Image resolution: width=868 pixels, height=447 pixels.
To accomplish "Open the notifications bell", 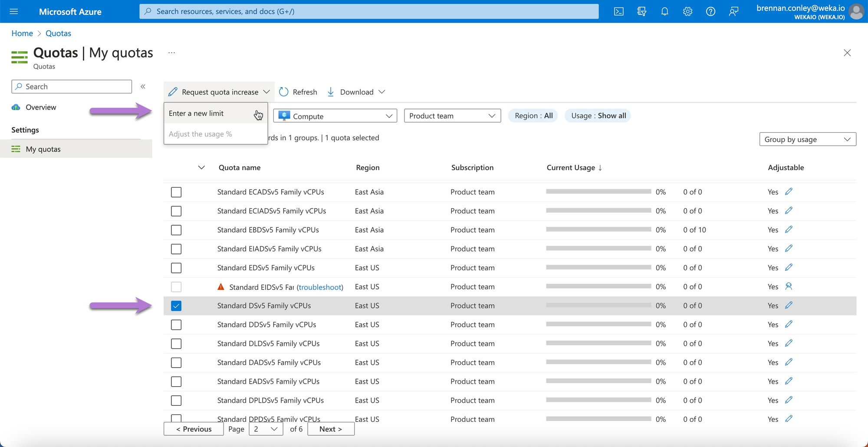I will click(664, 11).
